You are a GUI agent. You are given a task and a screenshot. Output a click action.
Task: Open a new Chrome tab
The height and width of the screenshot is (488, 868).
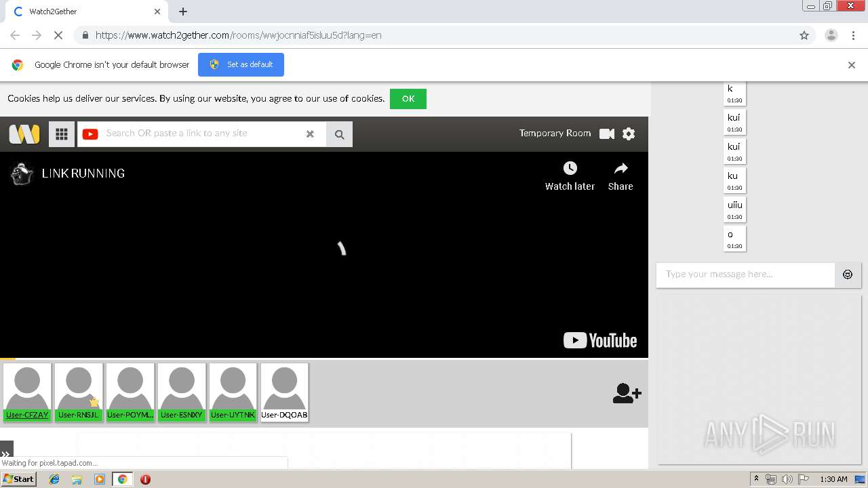coord(183,12)
